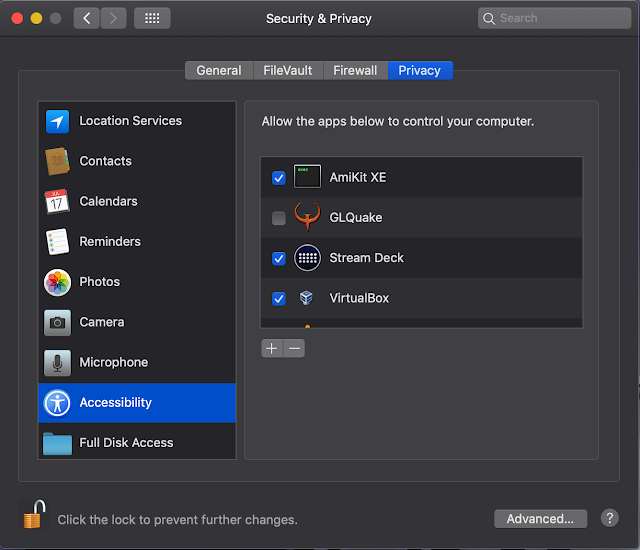Screen dimensions: 640x550
Task: Select the "GLQuake" app name
Action: point(356,217)
